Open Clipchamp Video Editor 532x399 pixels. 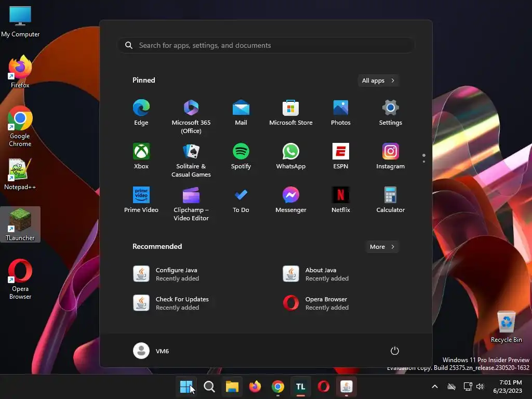click(x=191, y=204)
